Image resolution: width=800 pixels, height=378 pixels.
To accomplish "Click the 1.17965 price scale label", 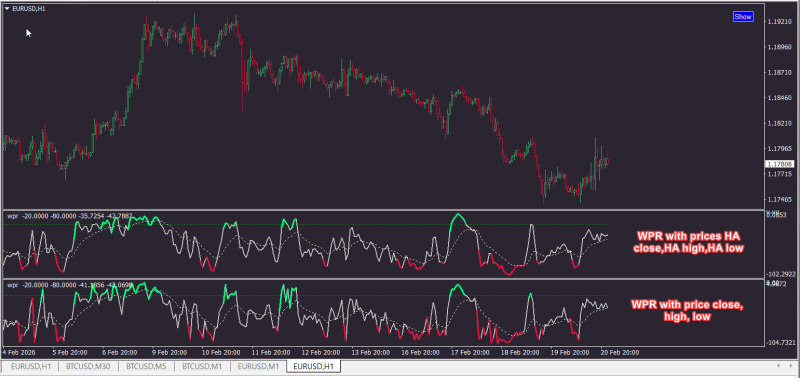I will point(780,149).
